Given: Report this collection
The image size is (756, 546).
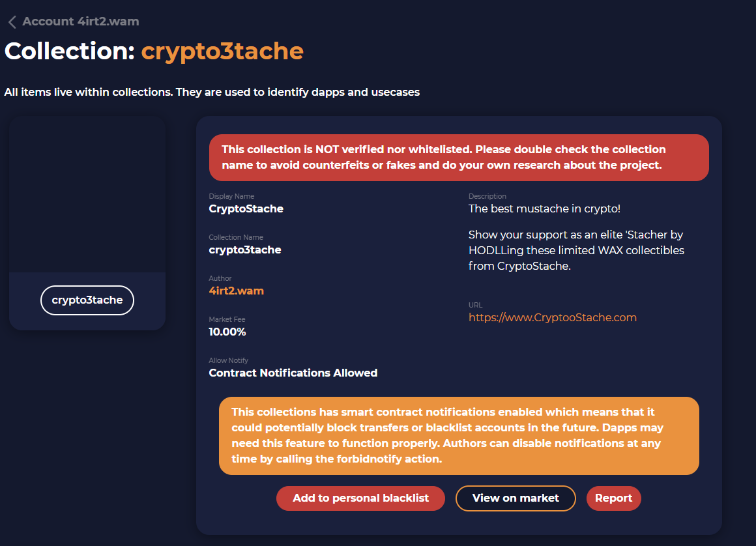Looking at the screenshot, I should (613, 498).
